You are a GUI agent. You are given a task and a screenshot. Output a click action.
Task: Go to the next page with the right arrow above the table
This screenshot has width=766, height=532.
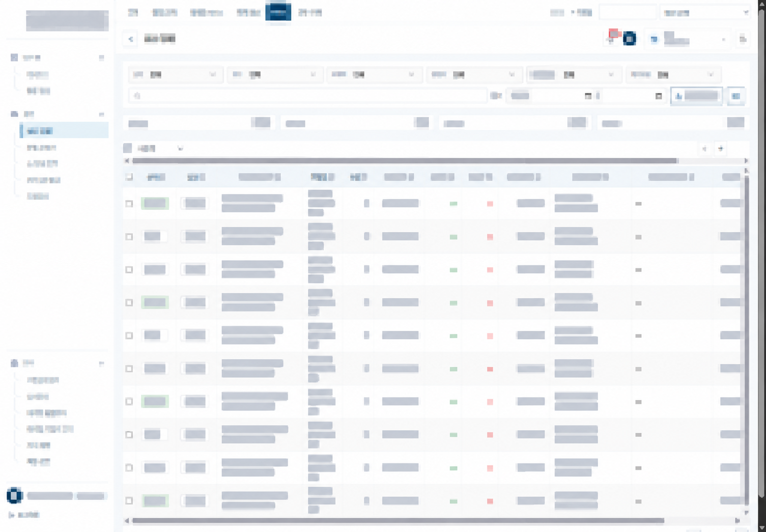(721, 149)
